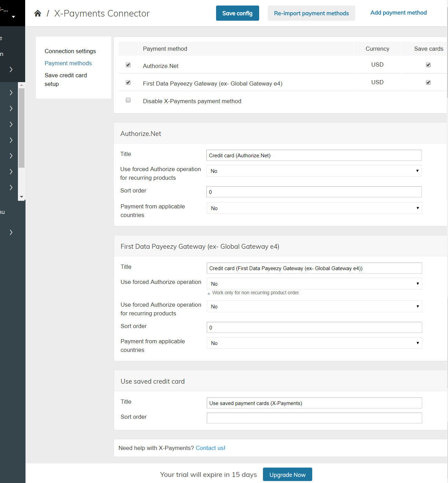Click the Upgrade Now button
Viewport: 448px width, 483px height.
(287, 475)
